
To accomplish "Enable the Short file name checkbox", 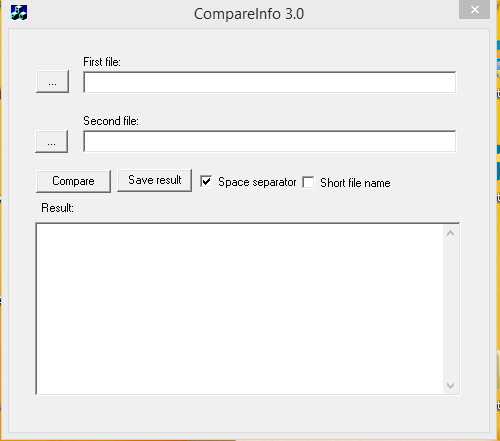I will click(x=308, y=182).
